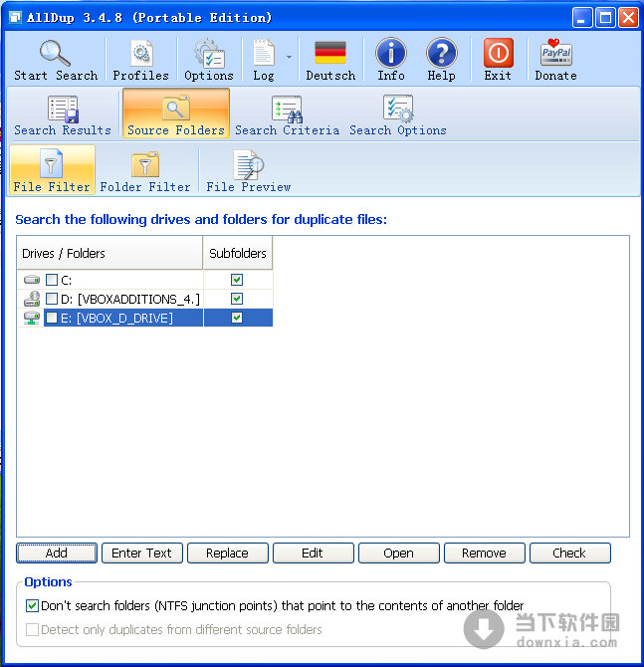The width and height of the screenshot is (644, 667).
Task: Open the Search Criteria tab
Action: 287,113
